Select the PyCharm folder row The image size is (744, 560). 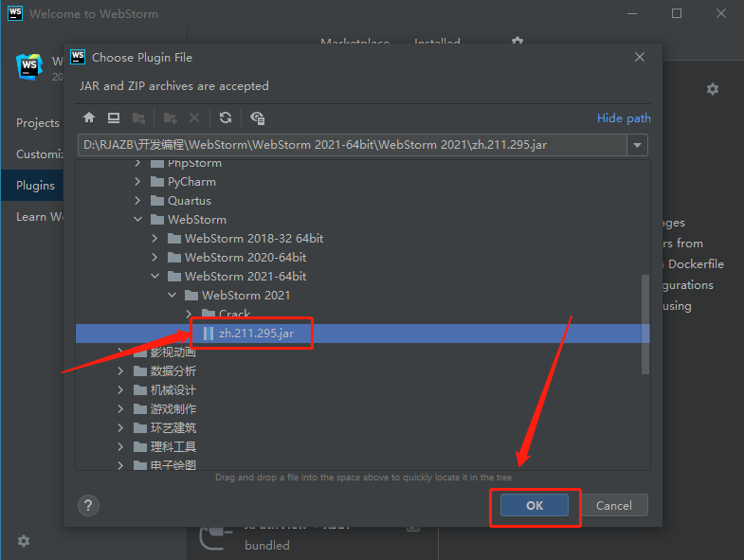[x=362, y=182]
